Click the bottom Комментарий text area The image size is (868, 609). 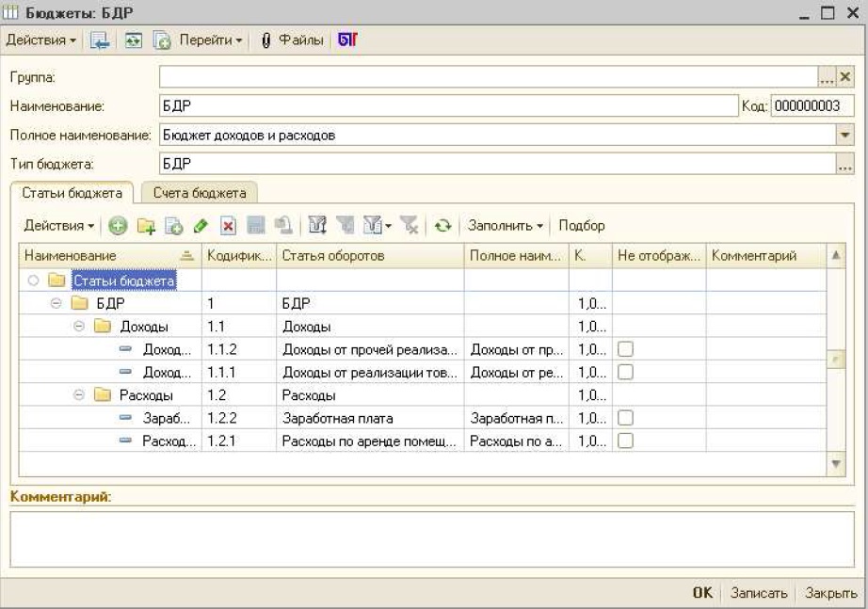[x=432, y=539]
